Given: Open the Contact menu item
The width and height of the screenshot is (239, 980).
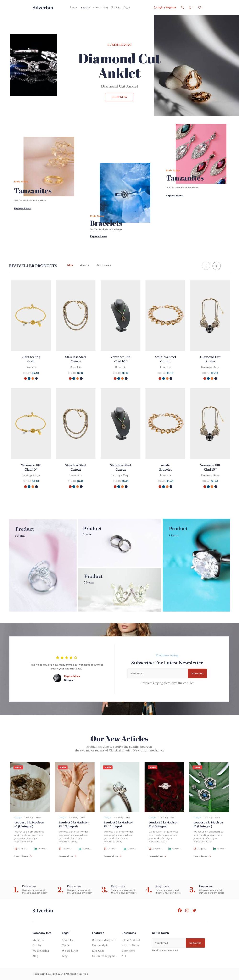Looking at the screenshot, I should 116,7.
